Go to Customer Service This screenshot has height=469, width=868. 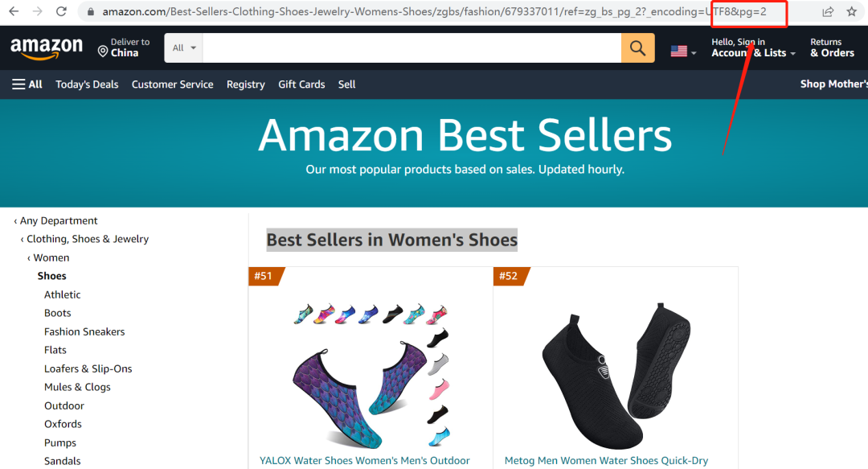[x=173, y=84]
